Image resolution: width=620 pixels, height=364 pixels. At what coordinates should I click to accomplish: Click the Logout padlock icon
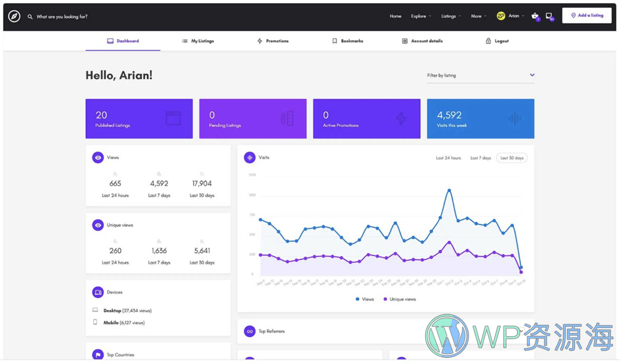tap(488, 41)
